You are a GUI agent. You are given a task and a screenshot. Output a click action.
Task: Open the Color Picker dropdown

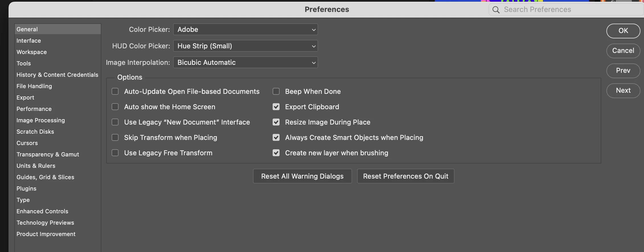pos(245,29)
